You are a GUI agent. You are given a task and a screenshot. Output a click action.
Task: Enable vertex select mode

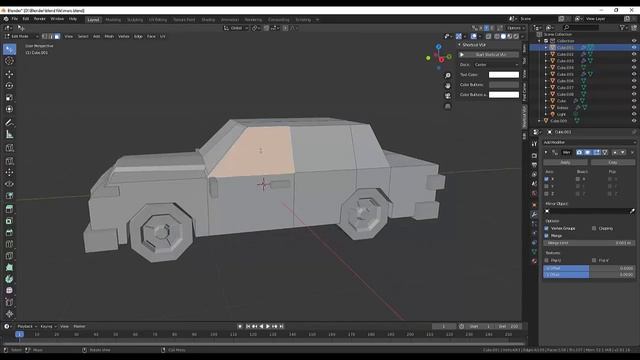[x=45, y=36]
